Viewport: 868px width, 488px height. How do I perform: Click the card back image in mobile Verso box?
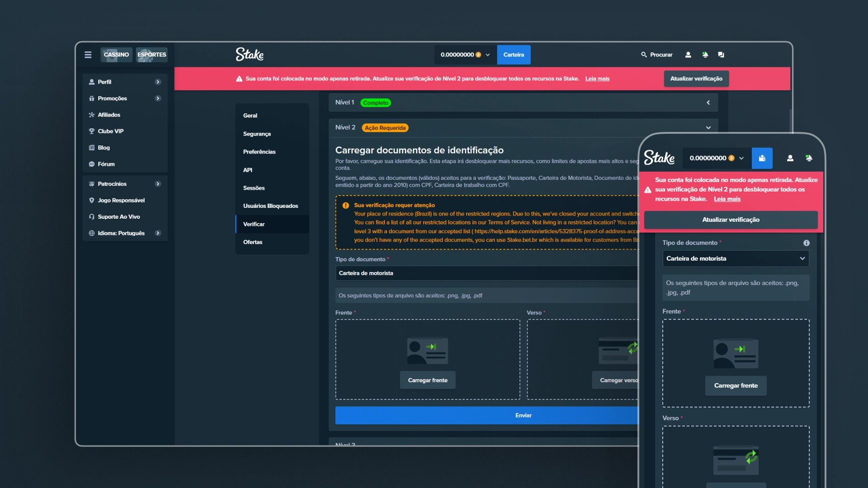coord(736,459)
